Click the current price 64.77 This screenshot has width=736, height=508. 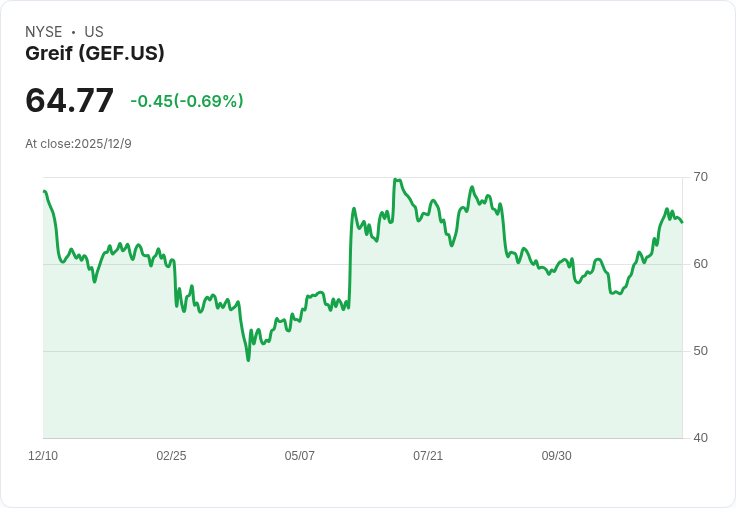tap(69, 100)
